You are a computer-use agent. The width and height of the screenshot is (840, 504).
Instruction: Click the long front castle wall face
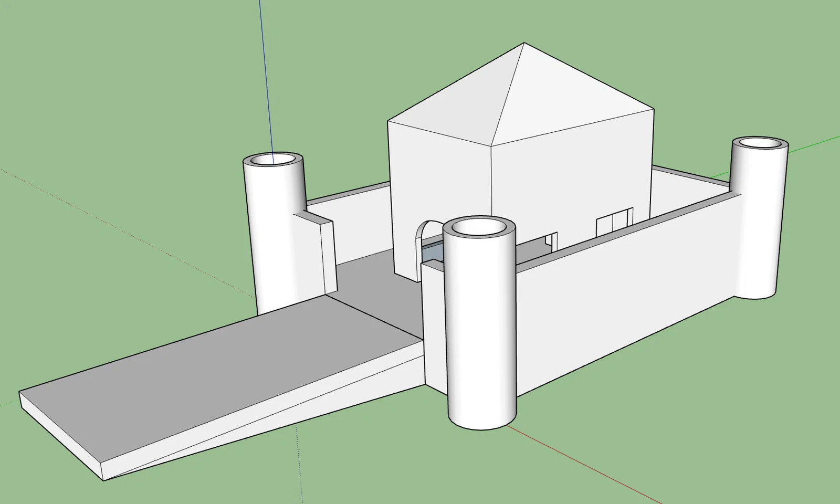625,294
